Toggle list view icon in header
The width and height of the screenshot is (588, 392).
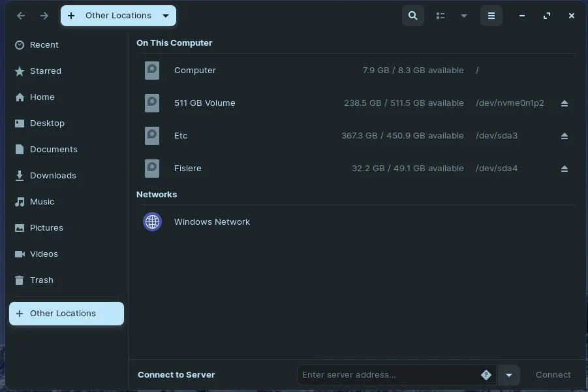(441, 16)
